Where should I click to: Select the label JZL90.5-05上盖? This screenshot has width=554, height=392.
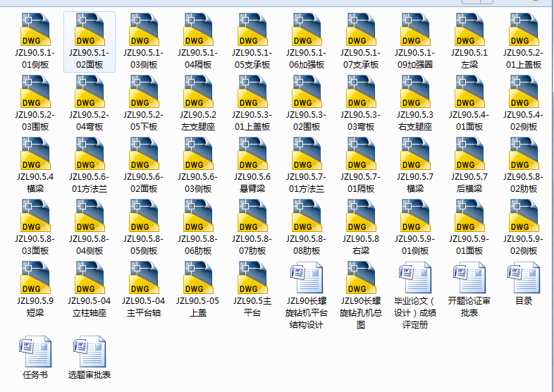click(x=198, y=307)
